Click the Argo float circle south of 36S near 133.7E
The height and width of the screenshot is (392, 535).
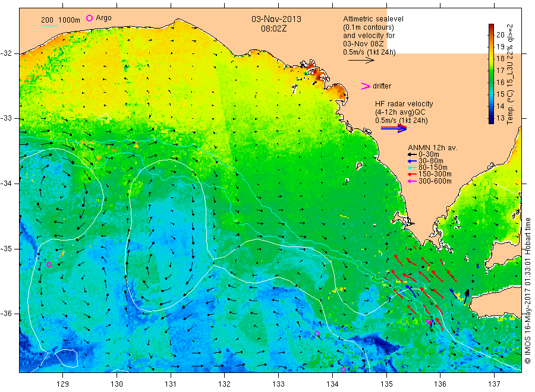(317, 333)
